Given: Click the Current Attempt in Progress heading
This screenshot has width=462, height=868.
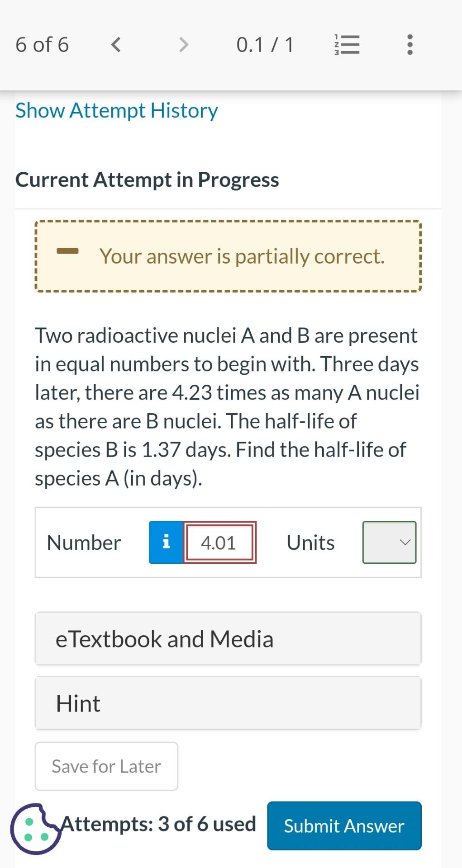Looking at the screenshot, I should point(147,179).
